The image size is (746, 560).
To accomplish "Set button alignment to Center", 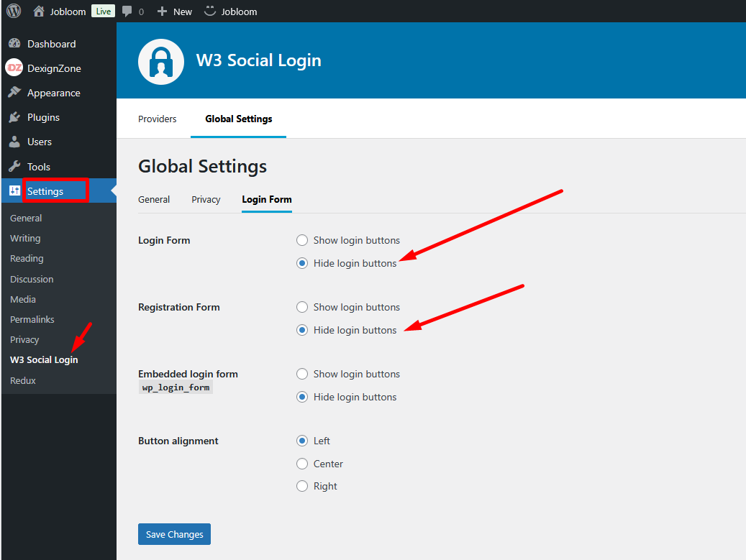I will point(302,464).
